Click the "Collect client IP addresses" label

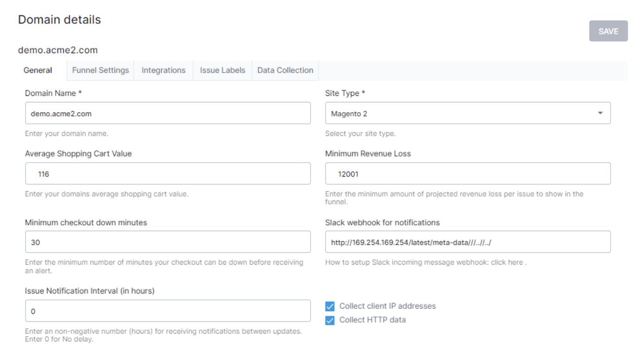pyautogui.click(x=387, y=306)
